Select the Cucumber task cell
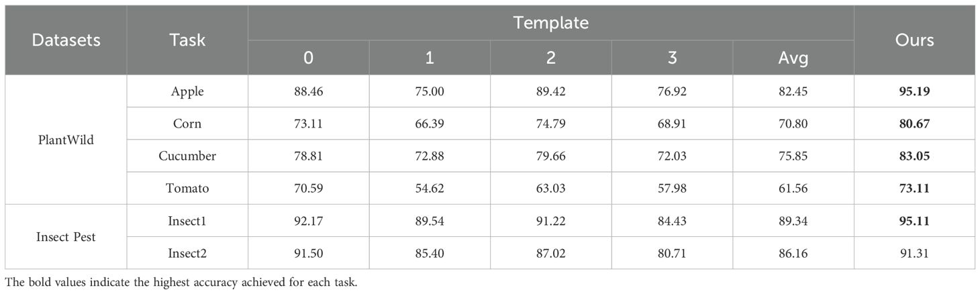Image resolution: width=980 pixels, height=294 pixels. click(187, 156)
